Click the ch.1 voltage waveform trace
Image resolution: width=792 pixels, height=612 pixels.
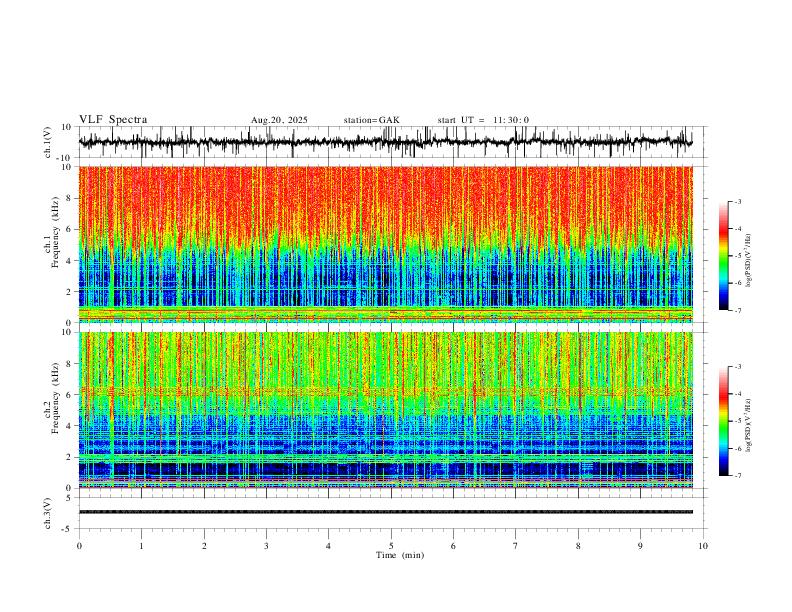point(385,142)
